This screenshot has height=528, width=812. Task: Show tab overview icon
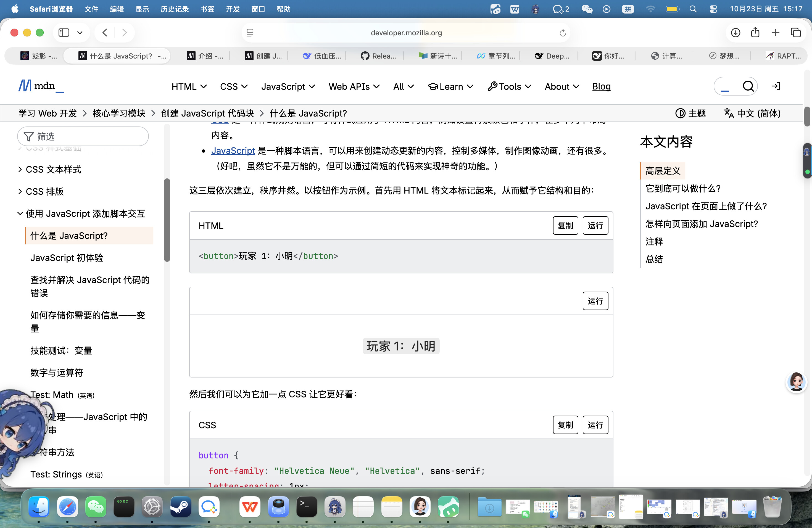(x=796, y=32)
